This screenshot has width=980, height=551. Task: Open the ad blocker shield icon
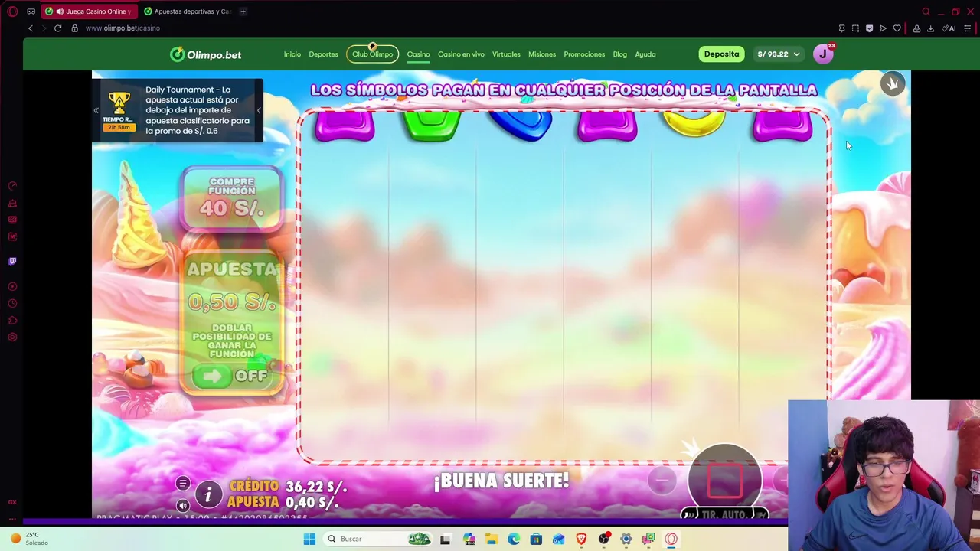(869, 28)
